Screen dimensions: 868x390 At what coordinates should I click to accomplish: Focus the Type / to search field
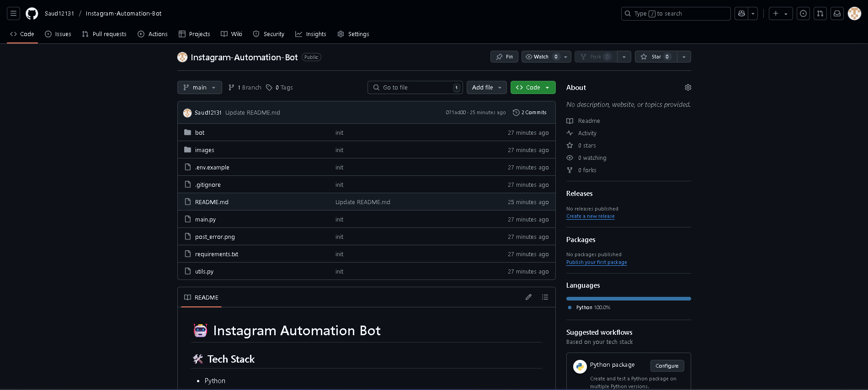(x=676, y=14)
